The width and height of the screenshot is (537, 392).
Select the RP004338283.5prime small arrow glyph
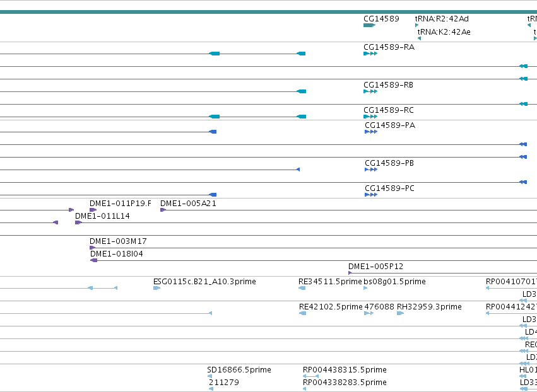click(x=304, y=389)
